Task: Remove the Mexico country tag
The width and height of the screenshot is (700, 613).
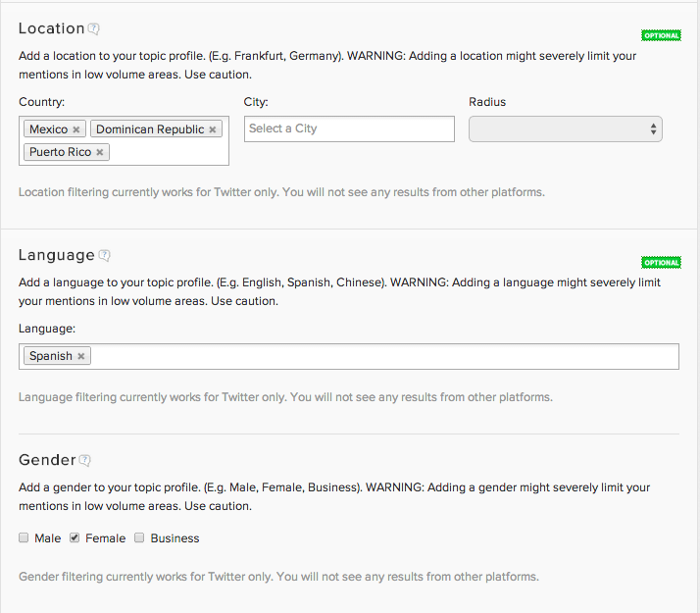Action: (x=76, y=129)
